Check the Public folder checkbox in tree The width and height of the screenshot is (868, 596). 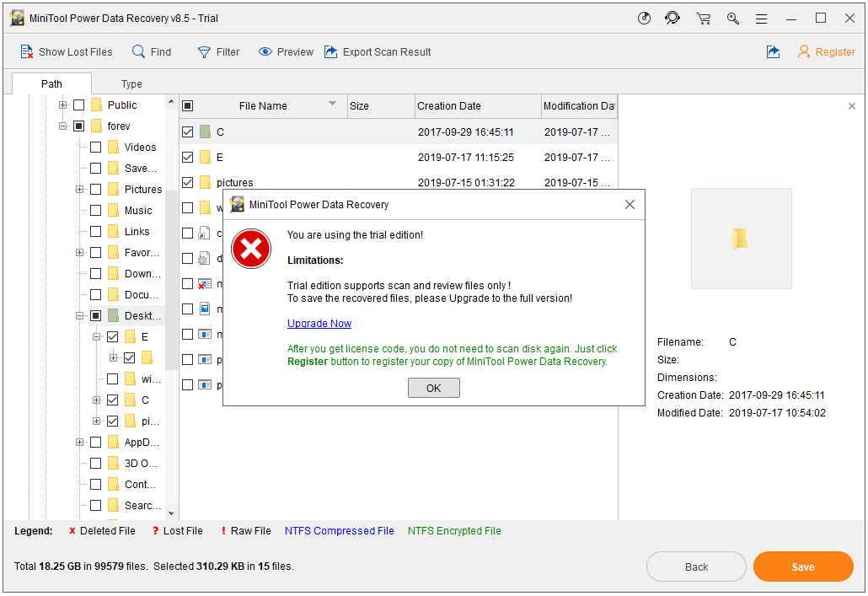pyautogui.click(x=79, y=105)
